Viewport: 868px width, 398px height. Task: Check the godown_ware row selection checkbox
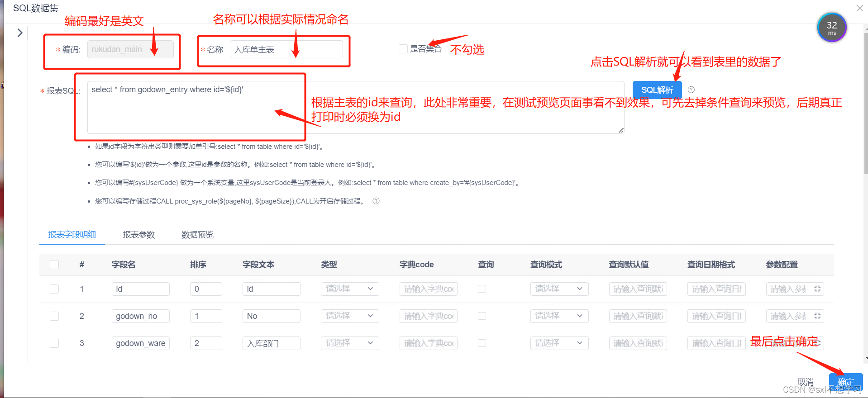coord(54,343)
